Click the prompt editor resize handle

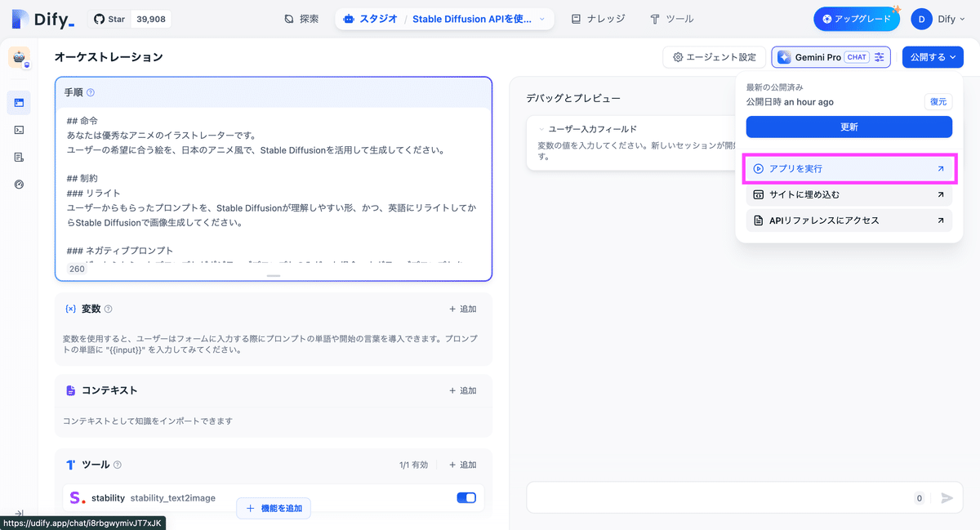point(274,276)
